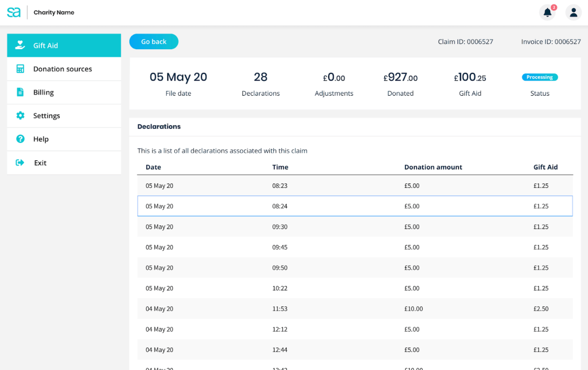Click the Help question mark icon

tap(20, 139)
